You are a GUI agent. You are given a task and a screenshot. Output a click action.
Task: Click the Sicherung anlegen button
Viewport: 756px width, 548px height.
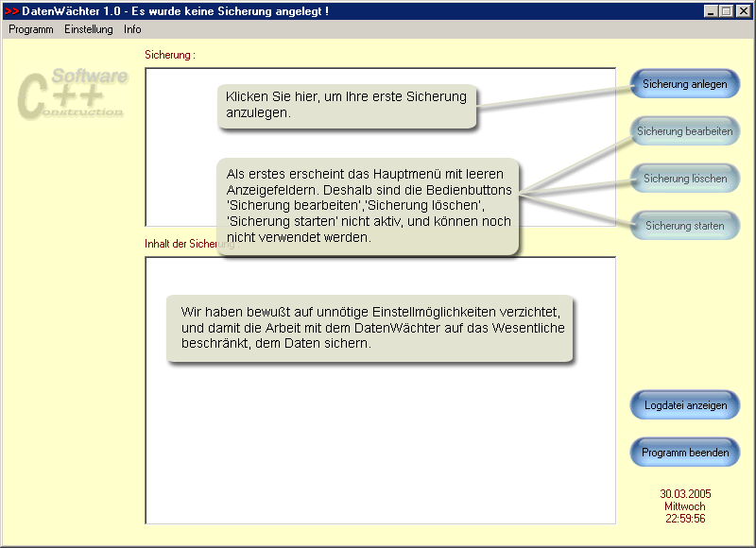tap(685, 84)
